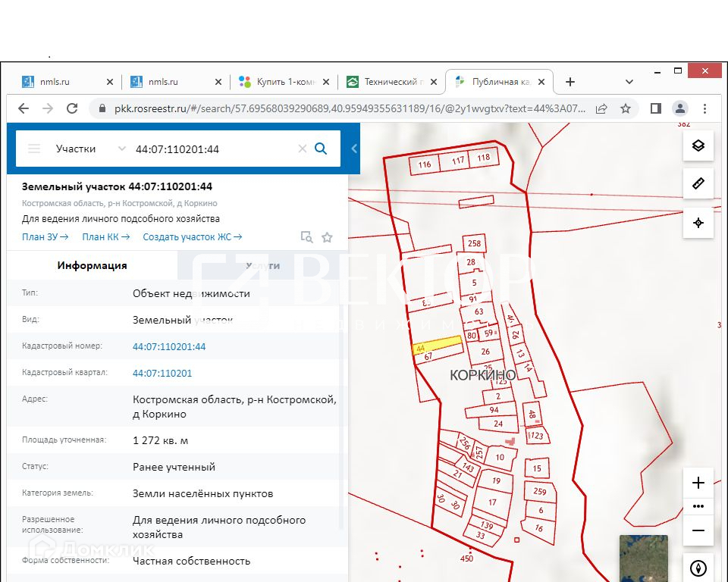Zoom out on the map

[x=698, y=530]
